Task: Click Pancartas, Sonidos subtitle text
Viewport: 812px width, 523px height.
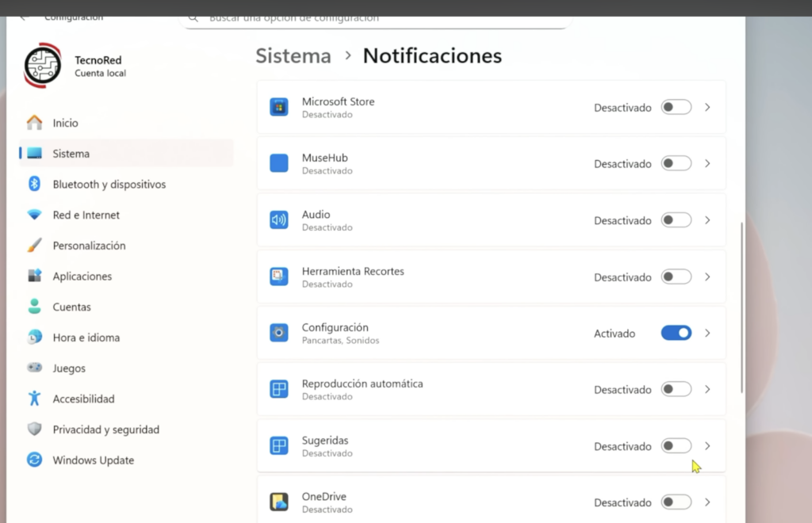Action: pos(340,341)
